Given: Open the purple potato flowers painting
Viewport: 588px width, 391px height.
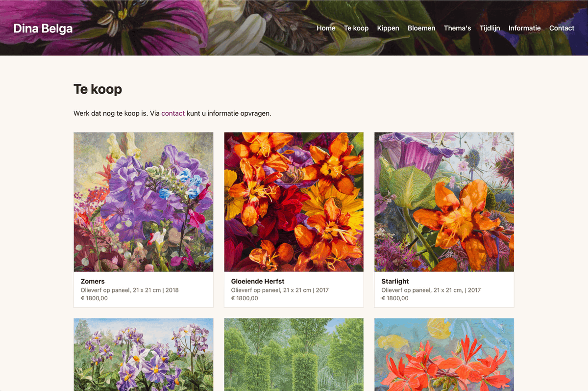Looking at the screenshot, I should point(144,355).
